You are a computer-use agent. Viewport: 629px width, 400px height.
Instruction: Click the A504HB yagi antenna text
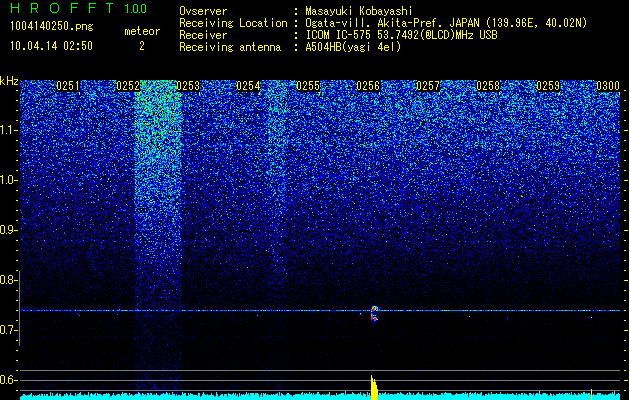tap(353, 47)
